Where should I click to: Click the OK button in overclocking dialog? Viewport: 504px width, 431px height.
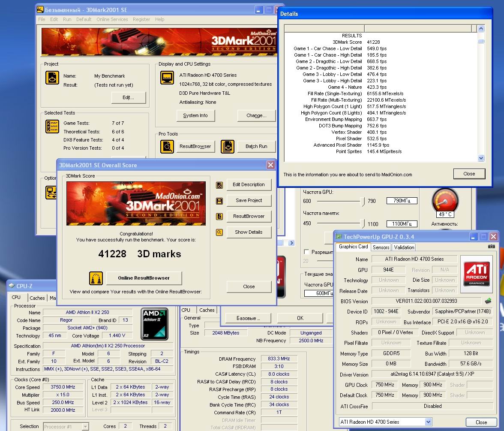click(300, 318)
